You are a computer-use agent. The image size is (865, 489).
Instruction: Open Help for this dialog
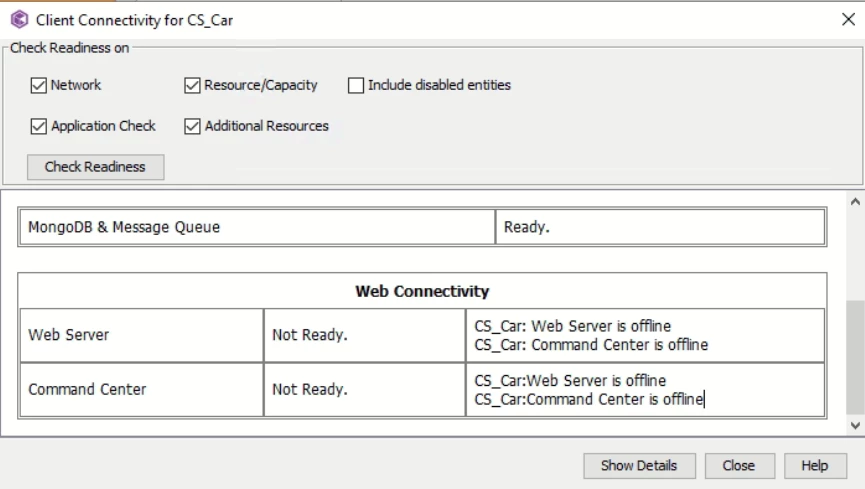click(814, 465)
